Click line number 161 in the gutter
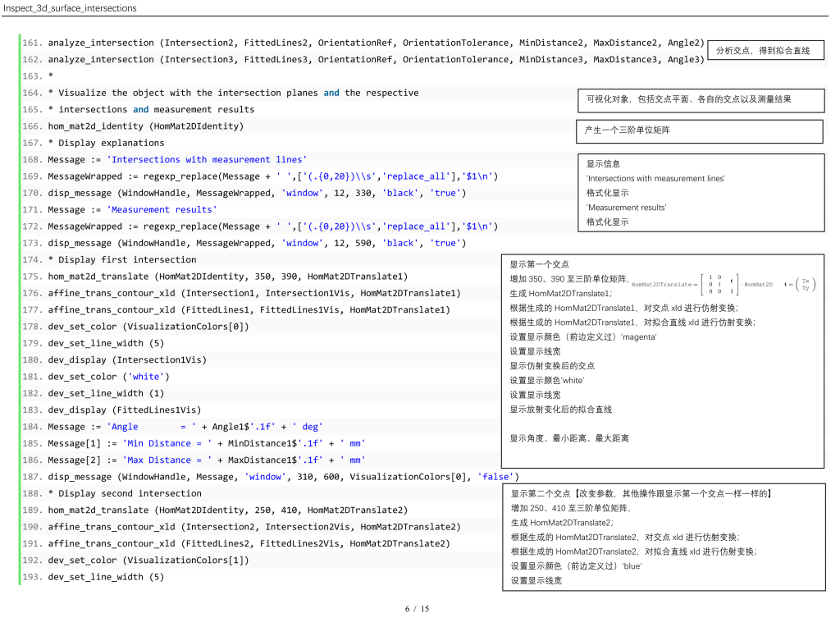The width and height of the screenshot is (840, 627). pyautogui.click(x=33, y=43)
